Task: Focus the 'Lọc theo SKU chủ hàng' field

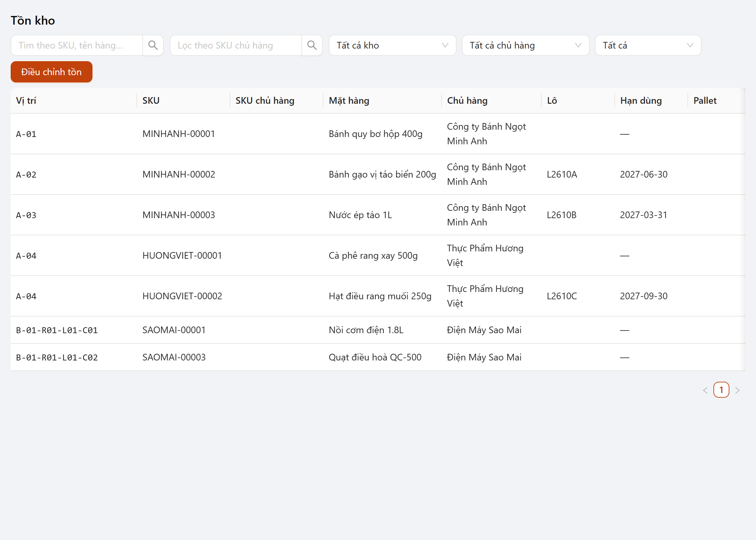Action: click(236, 45)
